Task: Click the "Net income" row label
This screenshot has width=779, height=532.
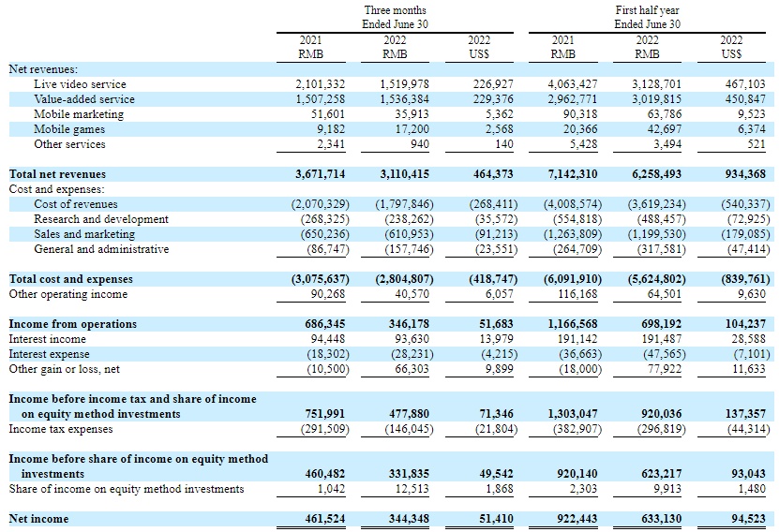Action: click(x=38, y=518)
